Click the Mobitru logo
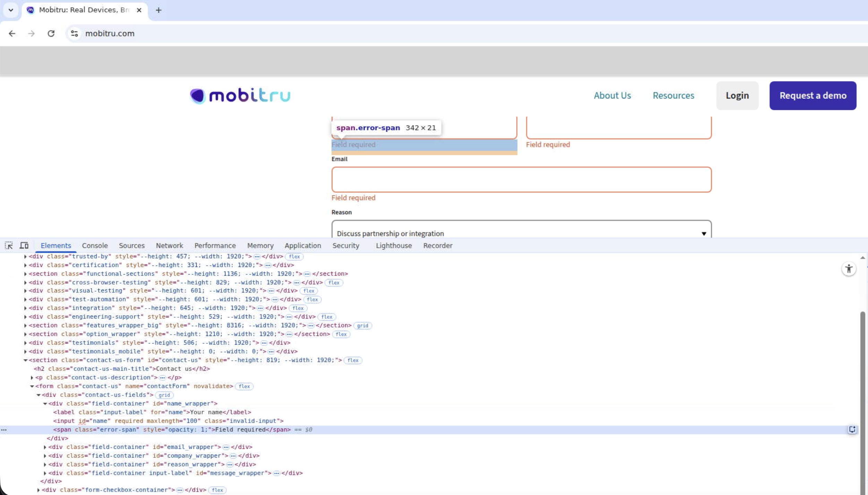 [240, 96]
